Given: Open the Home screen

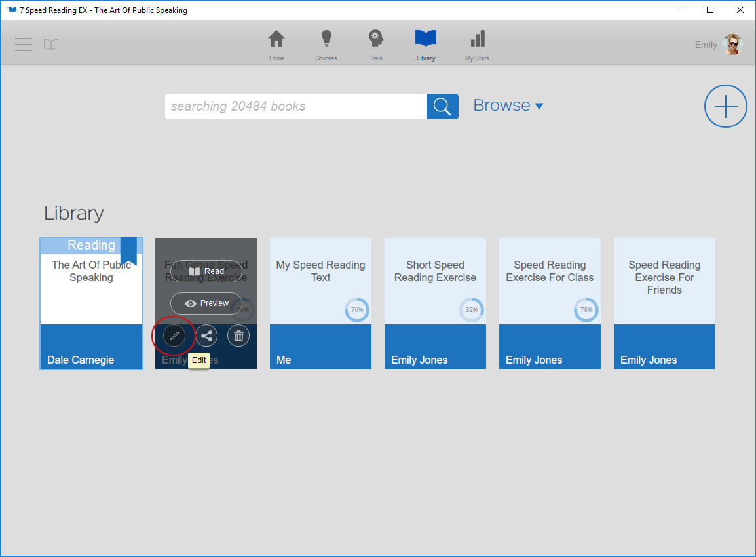Looking at the screenshot, I should click(276, 44).
